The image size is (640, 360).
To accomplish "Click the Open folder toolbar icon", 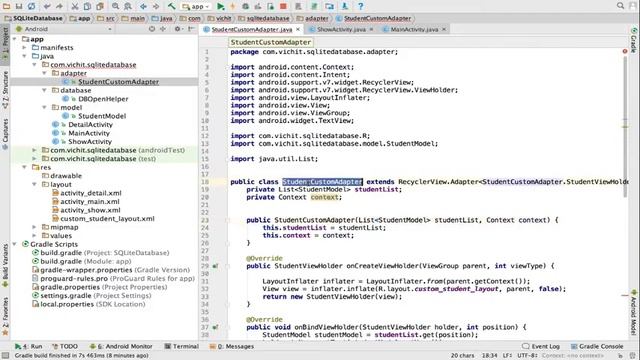I will pos(7,6).
